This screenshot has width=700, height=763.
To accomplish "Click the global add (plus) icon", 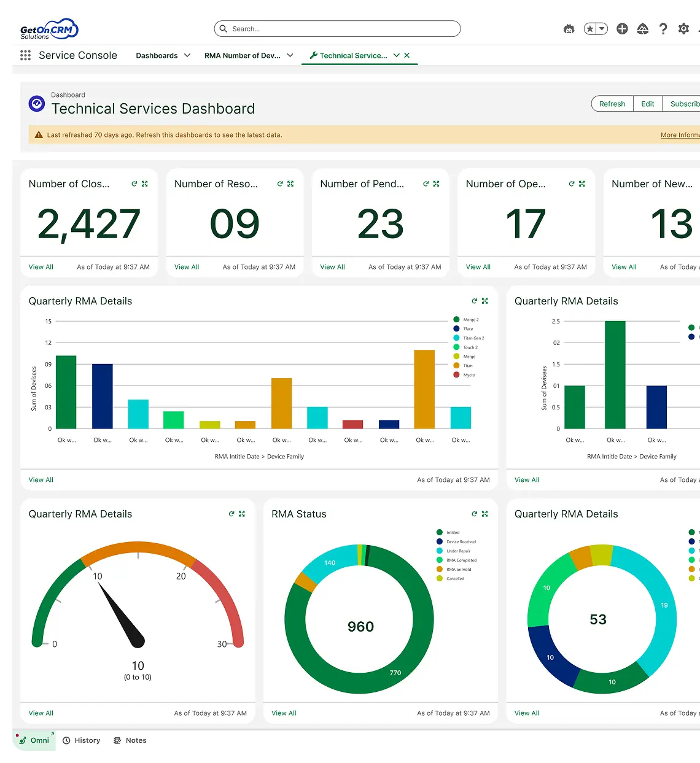I will 622,28.
